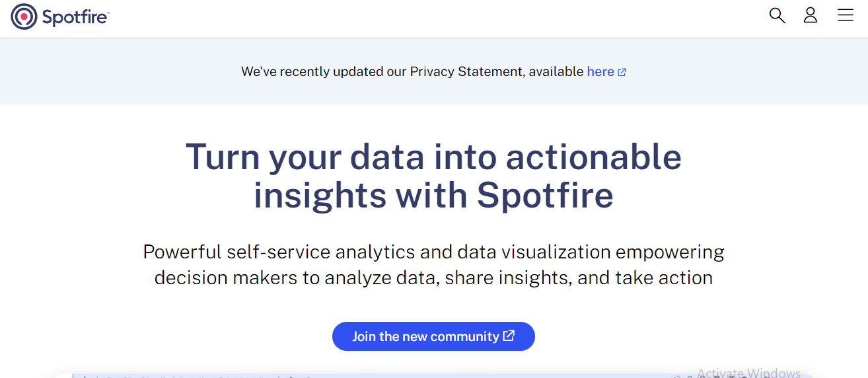Click external-link icon inside Join community button
This screenshot has height=378, width=868.
pos(509,336)
